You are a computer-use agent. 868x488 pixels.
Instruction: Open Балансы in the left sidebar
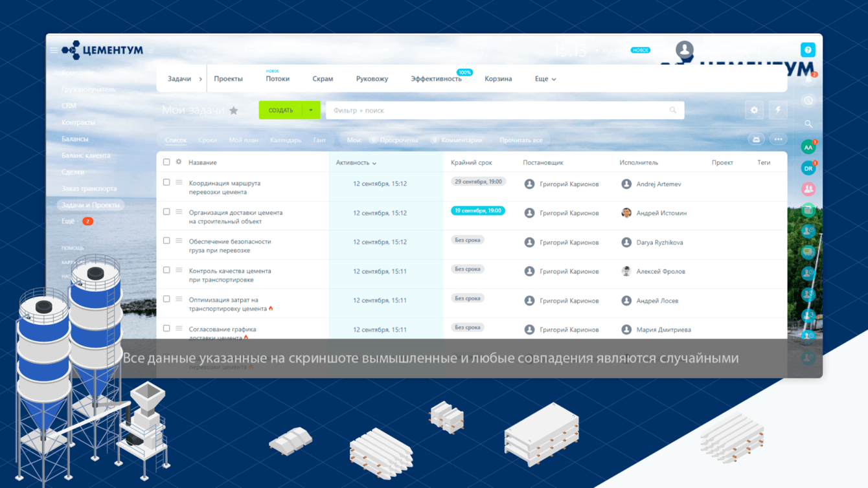pyautogui.click(x=75, y=139)
